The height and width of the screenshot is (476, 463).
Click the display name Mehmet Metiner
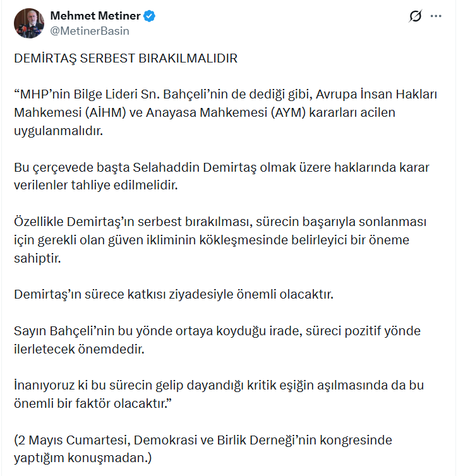(95, 16)
